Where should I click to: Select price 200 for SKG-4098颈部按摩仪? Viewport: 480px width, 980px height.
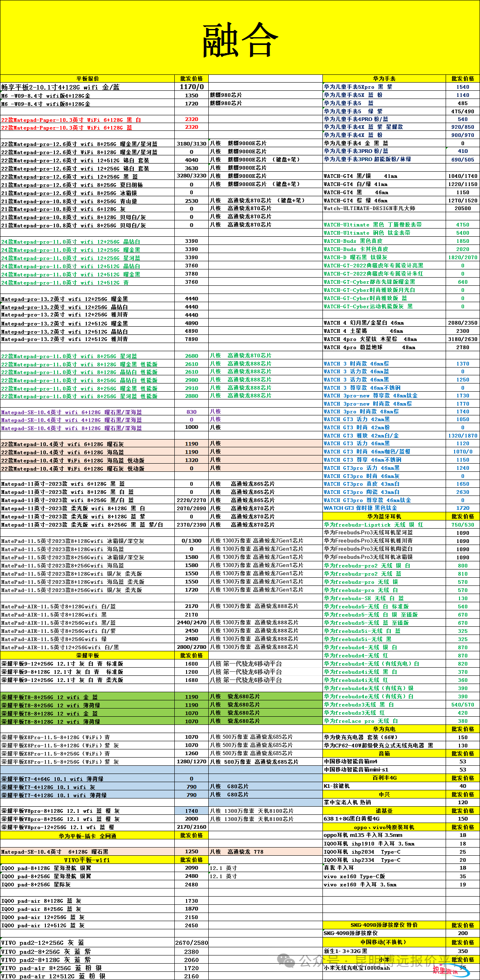tap(463, 933)
